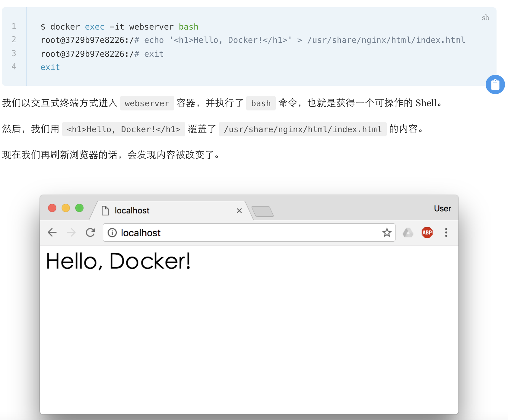This screenshot has height=420, width=508.
Task: Open the AdBlock Plus extension
Action: pyautogui.click(x=427, y=233)
